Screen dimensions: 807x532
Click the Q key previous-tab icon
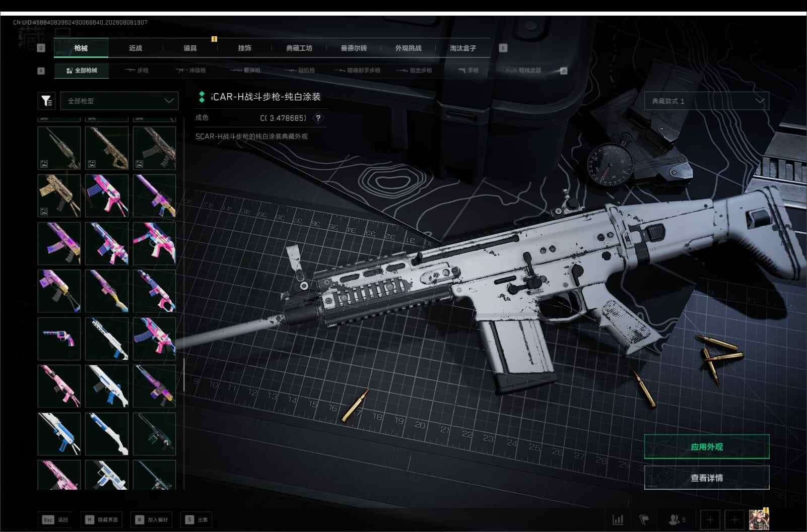tap(41, 48)
